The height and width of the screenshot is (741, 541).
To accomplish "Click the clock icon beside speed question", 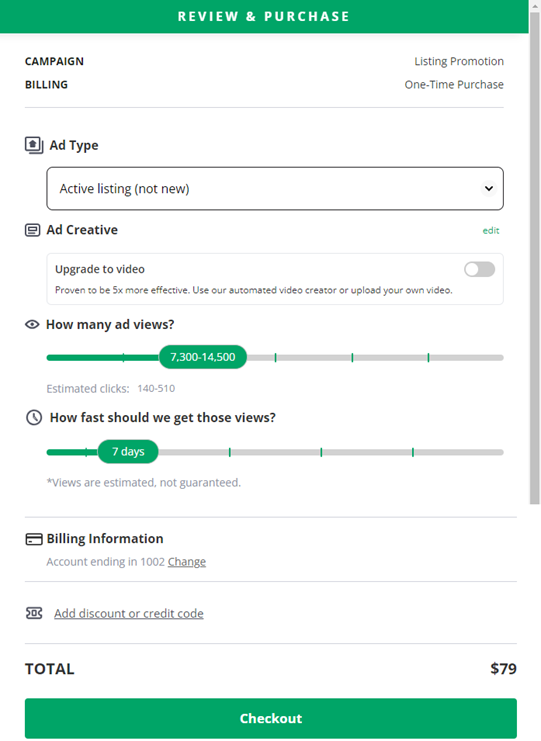I will [34, 417].
